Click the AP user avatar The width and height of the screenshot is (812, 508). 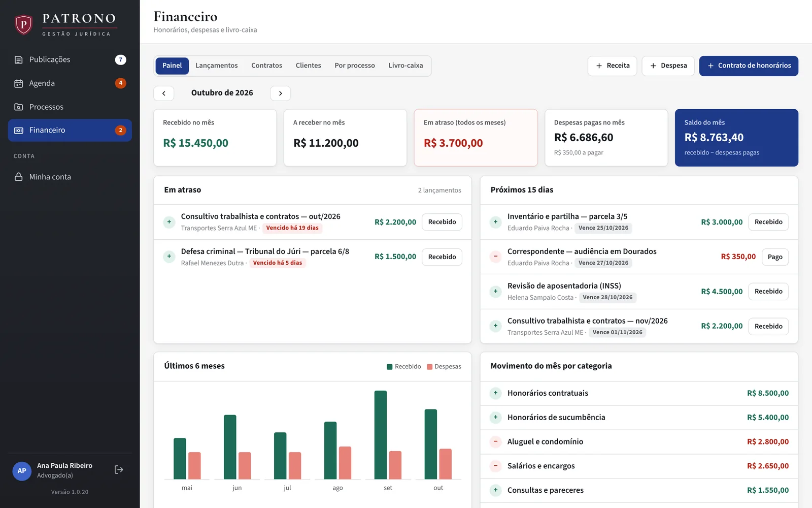pos(22,471)
